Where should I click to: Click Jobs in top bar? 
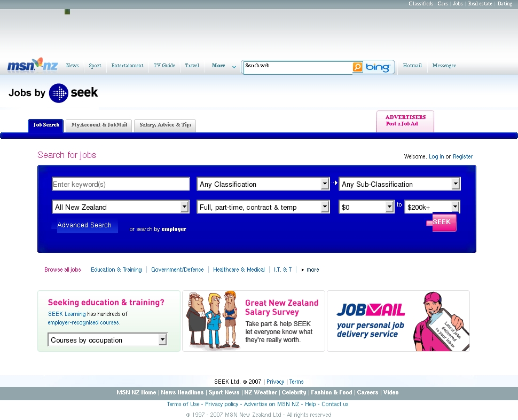[x=458, y=4]
